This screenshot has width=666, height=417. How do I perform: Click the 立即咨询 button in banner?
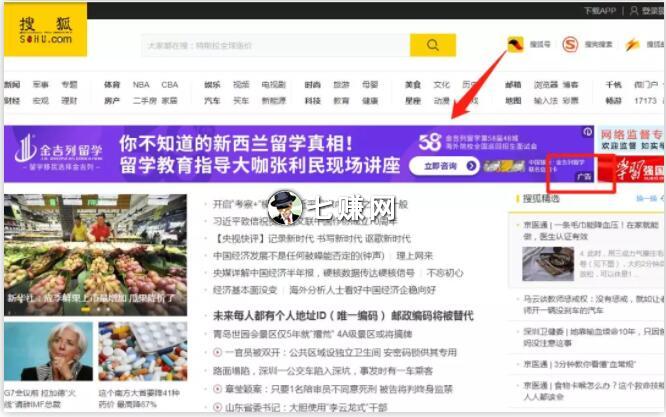(444, 166)
